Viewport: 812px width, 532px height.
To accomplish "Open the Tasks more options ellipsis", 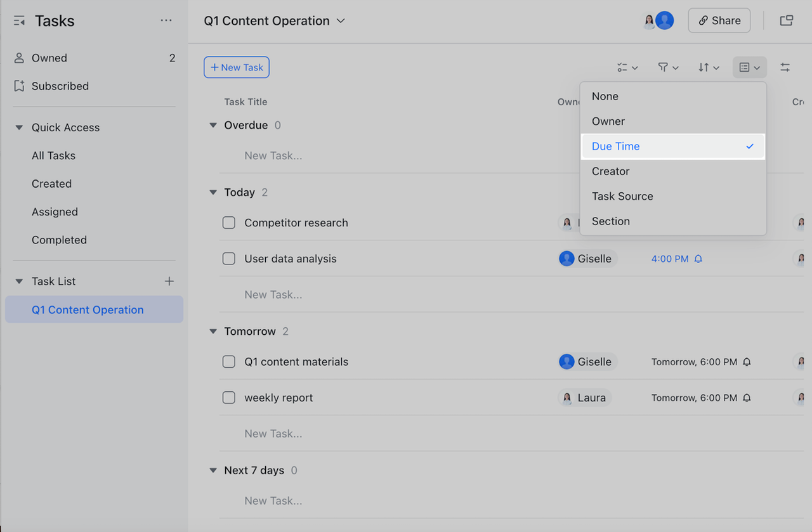I will pos(166,21).
